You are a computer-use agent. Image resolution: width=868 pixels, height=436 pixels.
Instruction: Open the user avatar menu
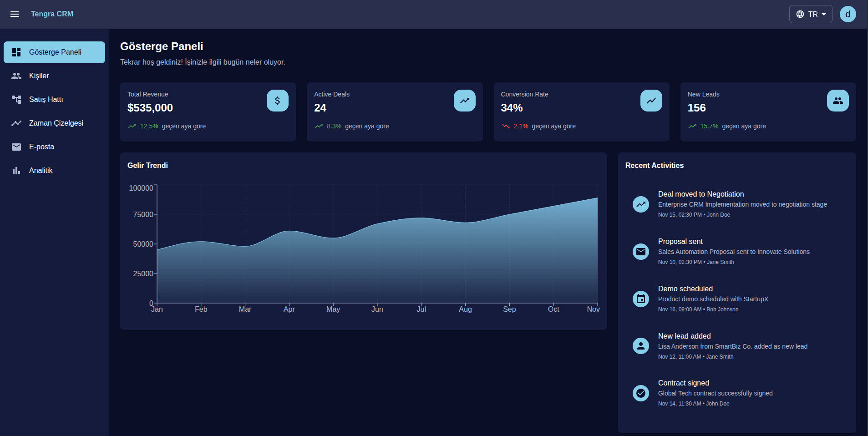848,14
